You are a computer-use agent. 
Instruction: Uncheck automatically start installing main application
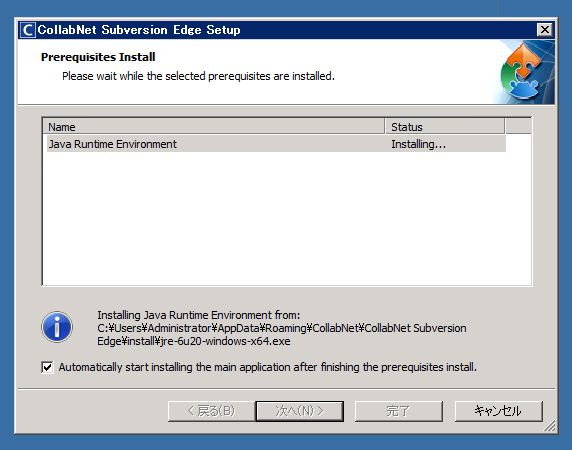[47, 367]
